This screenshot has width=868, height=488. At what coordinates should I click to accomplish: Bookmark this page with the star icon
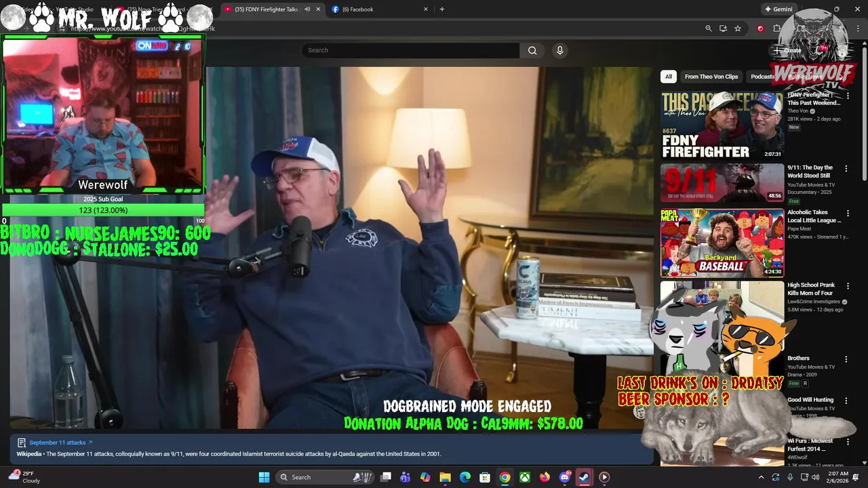coord(738,28)
